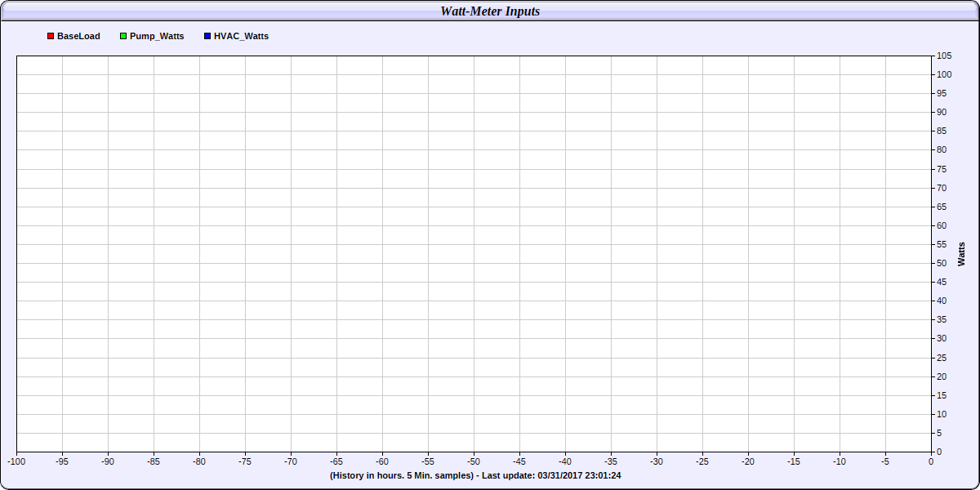Click the green Pump_Watts legend swatch
Viewport: 980px width, 490px height.
coord(123,37)
